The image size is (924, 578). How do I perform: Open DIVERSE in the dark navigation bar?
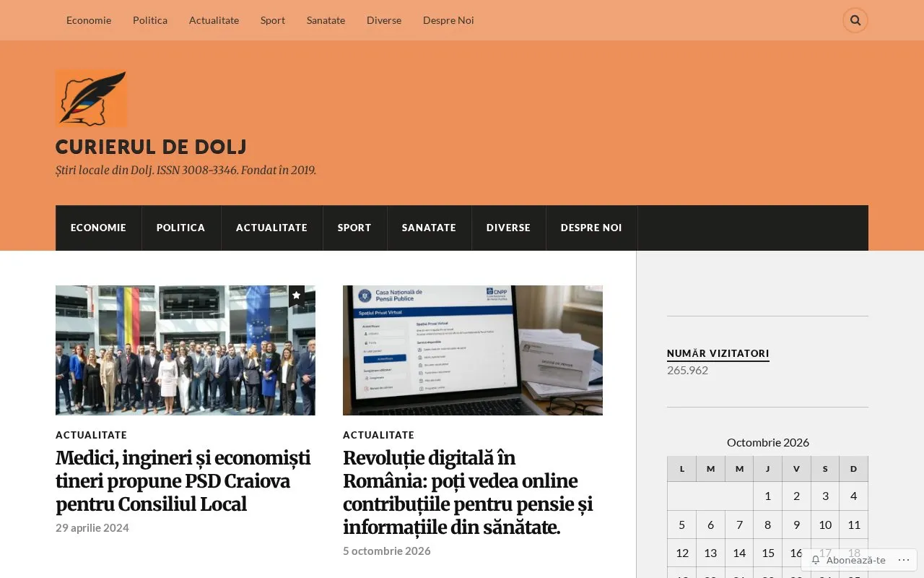pos(508,228)
